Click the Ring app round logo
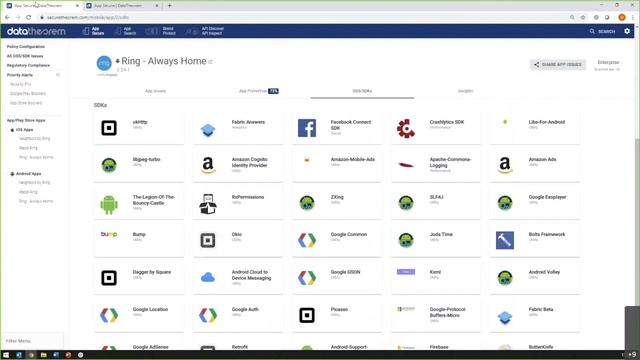Image resolution: width=640 pixels, height=360 pixels. [104, 63]
